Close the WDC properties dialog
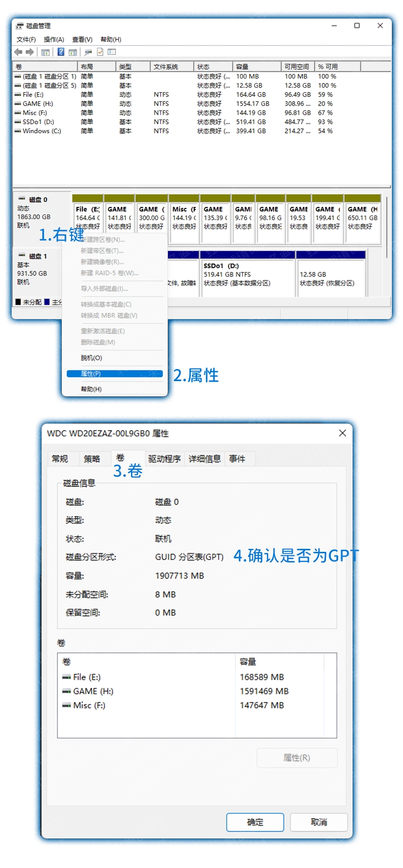Viewport: 403px width, 868px height. point(343,433)
